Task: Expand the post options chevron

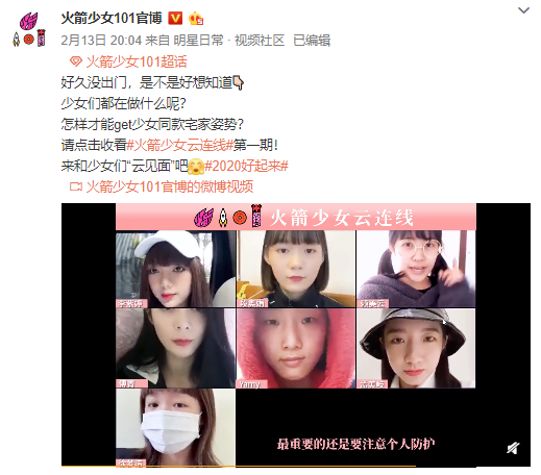Action: pos(524,10)
